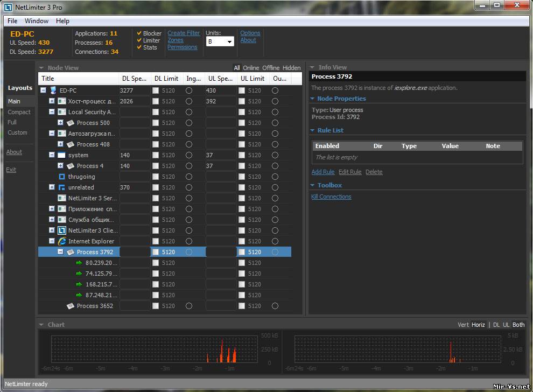533x392 pixels.
Task: Click the NetLimiter 3 Ser... icon
Action: (x=62, y=198)
